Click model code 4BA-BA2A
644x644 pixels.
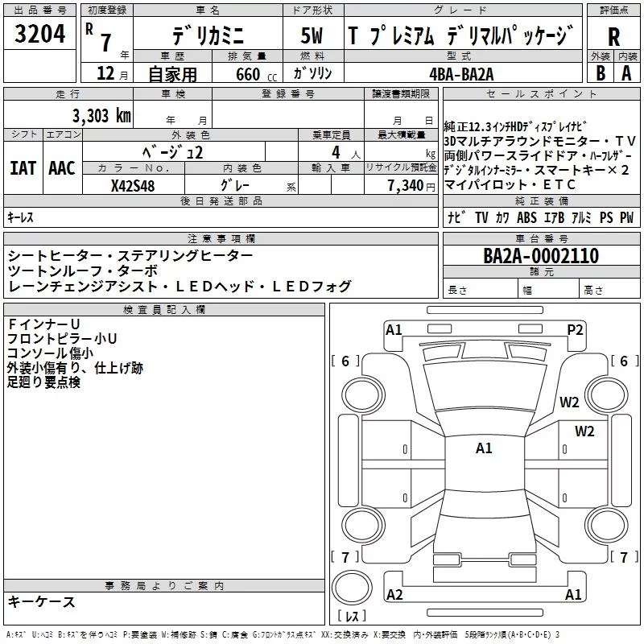tap(461, 74)
